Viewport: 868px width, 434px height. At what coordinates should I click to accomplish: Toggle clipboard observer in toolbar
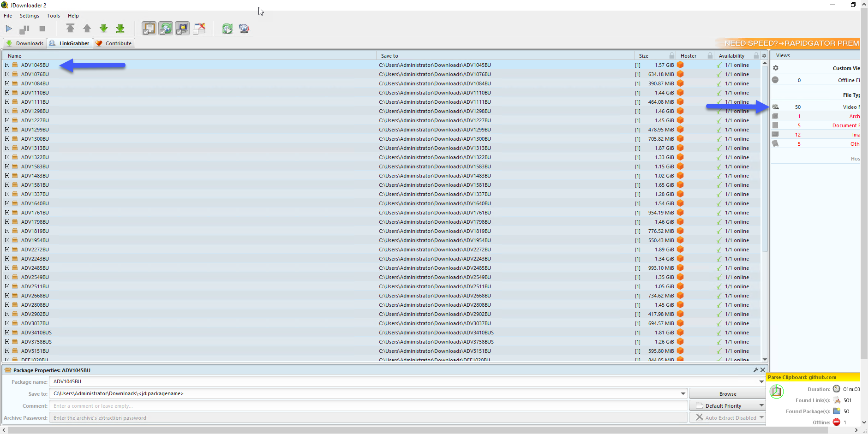(x=149, y=29)
